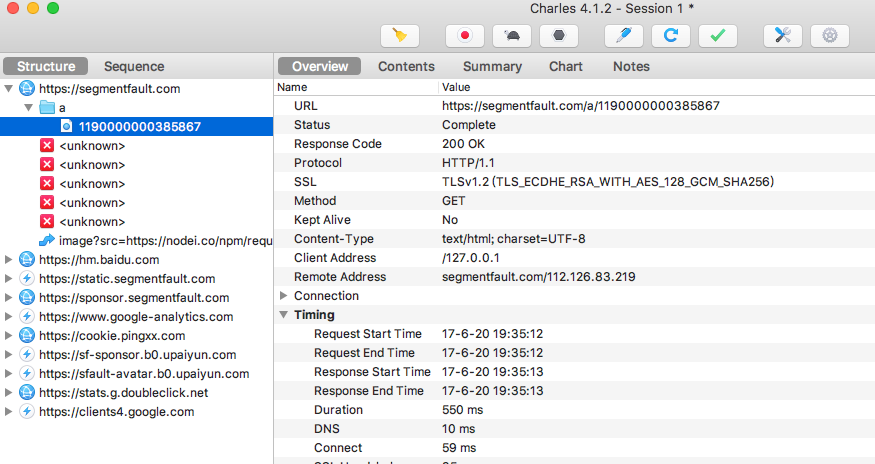875x464 pixels.
Task: Collapse the segmentfault.com host tree
Action: click(9, 89)
